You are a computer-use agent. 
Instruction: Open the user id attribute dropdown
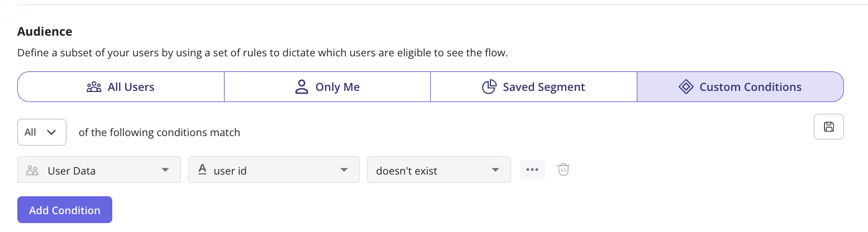(274, 170)
